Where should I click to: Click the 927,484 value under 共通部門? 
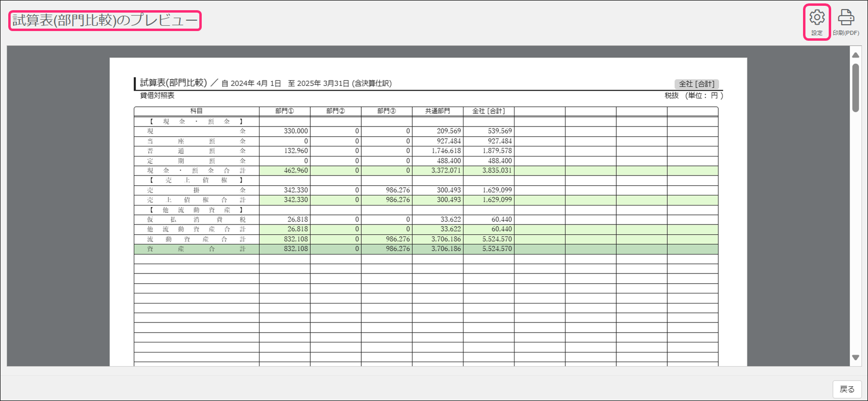[x=449, y=141]
